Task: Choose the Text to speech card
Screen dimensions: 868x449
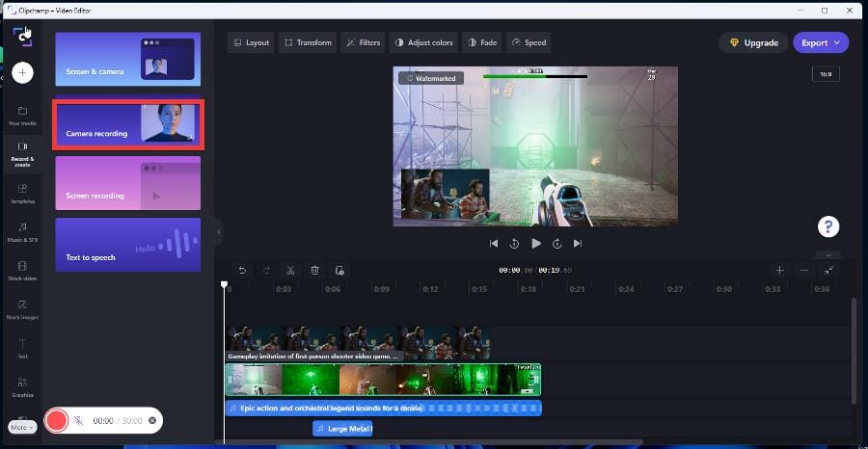Action: (x=127, y=245)
